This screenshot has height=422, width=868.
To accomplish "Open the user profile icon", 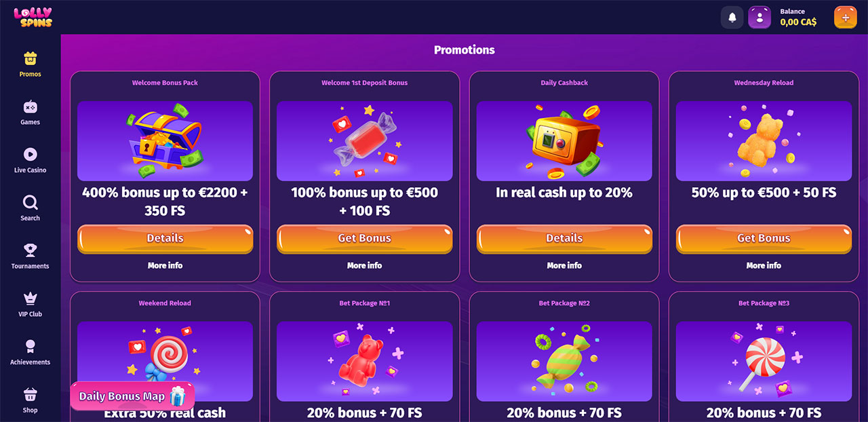I will (x=759, y=18).
